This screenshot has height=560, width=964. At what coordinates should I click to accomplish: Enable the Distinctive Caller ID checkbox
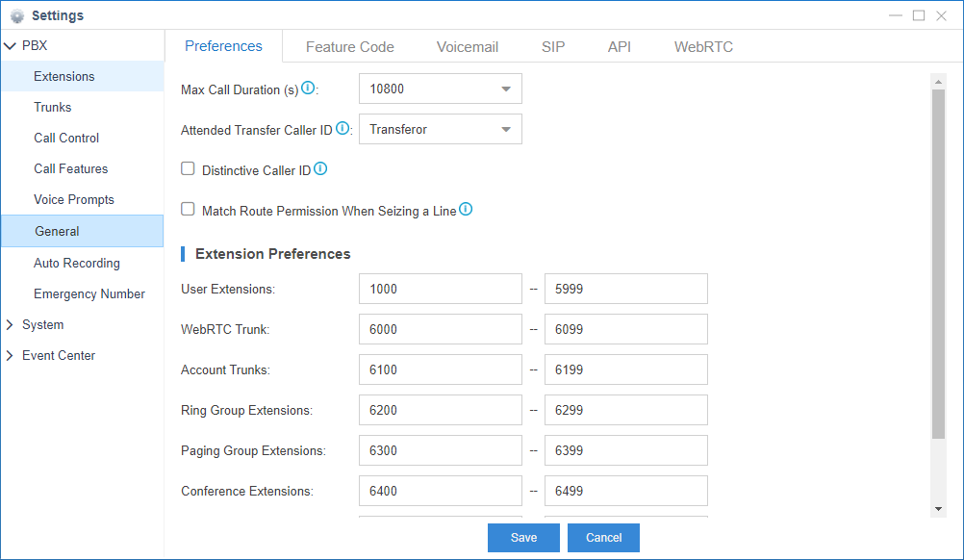[x=188, y=168]
